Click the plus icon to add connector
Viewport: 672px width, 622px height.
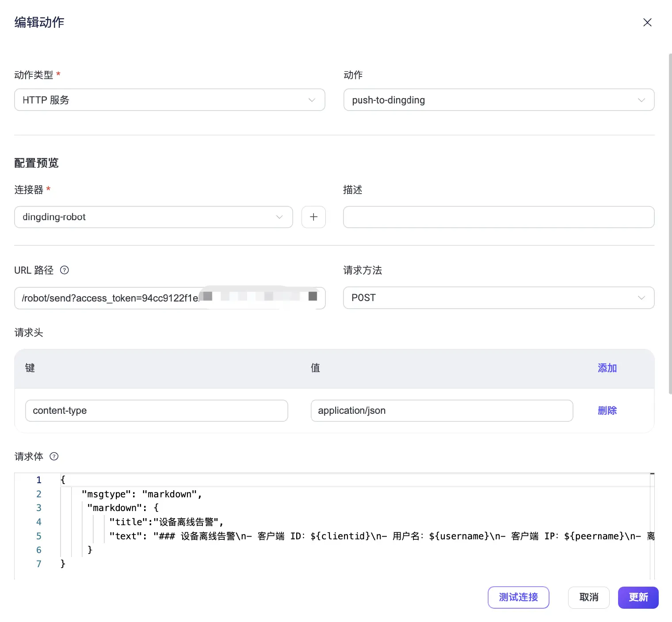[x=313, y=217]
